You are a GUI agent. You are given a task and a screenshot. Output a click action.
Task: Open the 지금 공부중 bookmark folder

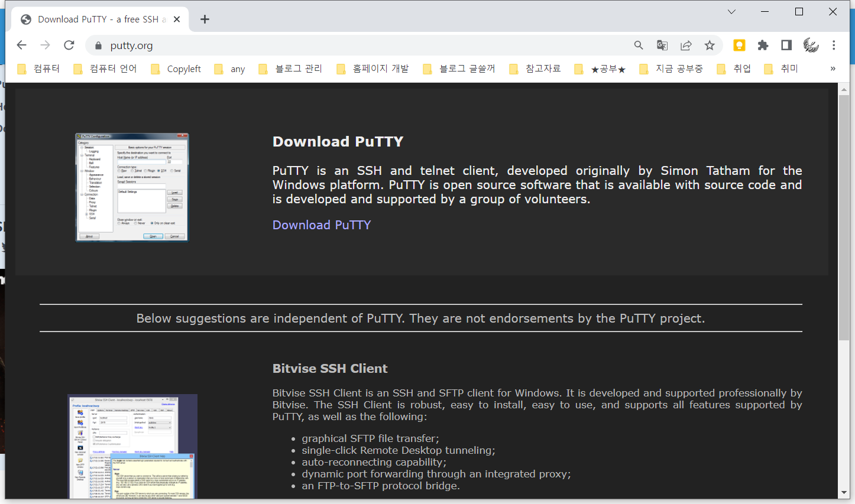coord(672,69)
